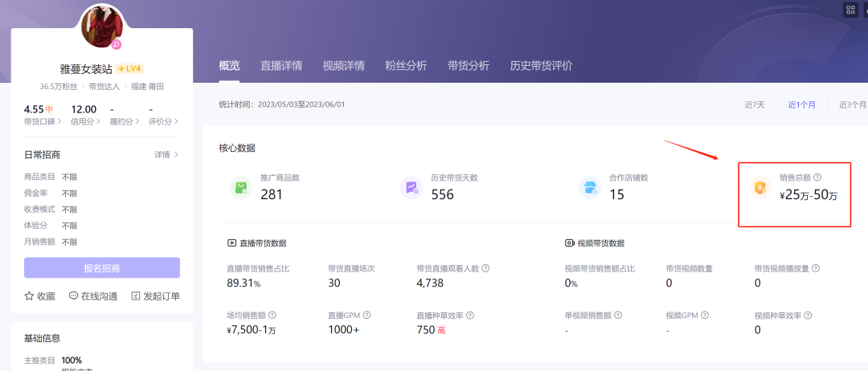This screenshot has height=371, width=868.
Task: Switch to the 粉丝分析 tab
Action: click(407, 66)
